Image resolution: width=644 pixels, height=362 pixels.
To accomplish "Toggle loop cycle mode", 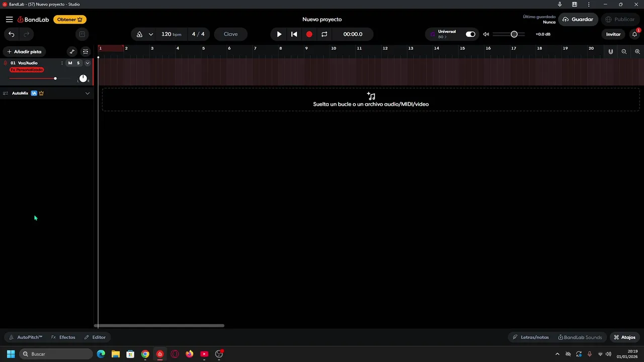I will point(325,34).
